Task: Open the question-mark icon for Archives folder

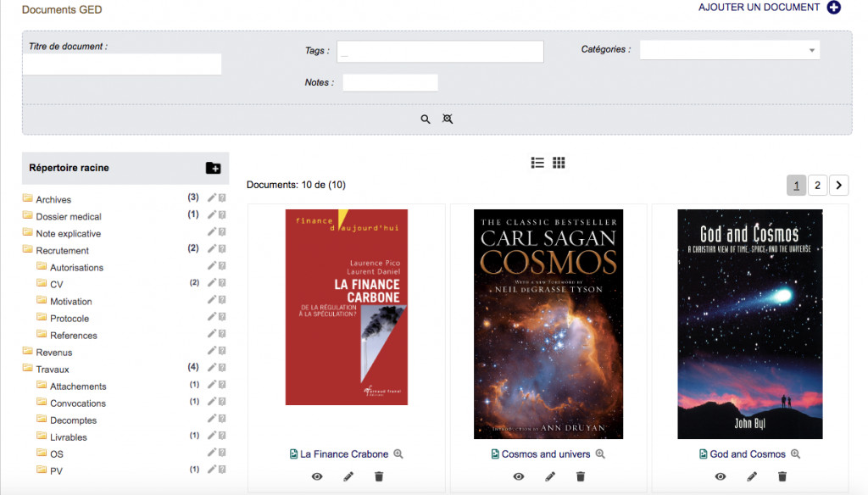Action: [222, 197]
